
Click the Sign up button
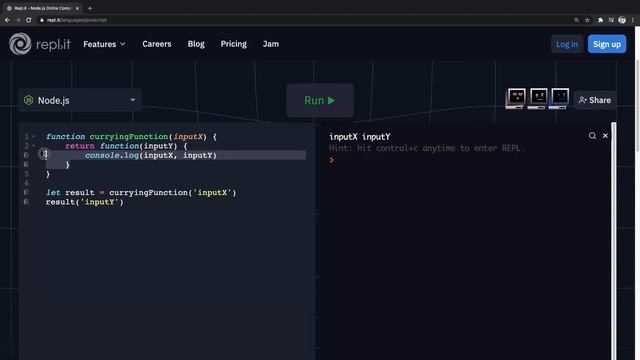pyautogui.click(x=607, y=44)
